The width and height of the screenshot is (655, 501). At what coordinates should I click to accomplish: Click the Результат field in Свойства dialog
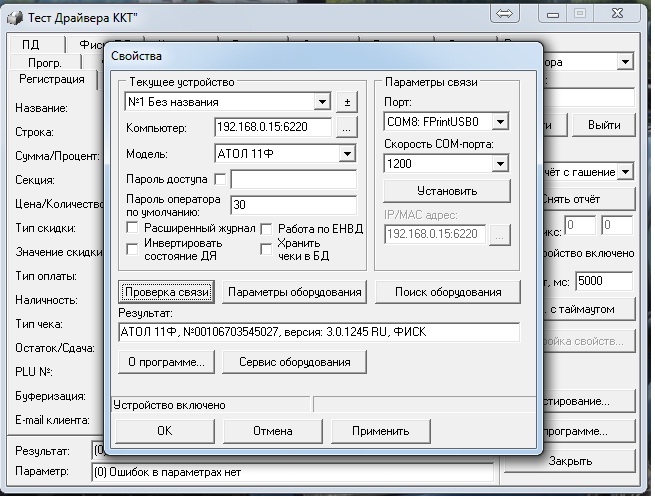pyautogui.click(x=319, y=332)
